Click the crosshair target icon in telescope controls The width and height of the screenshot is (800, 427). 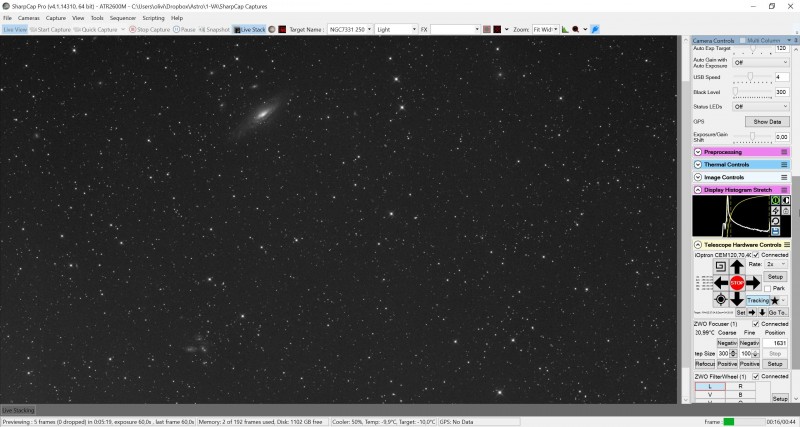[x=720, y=299]
